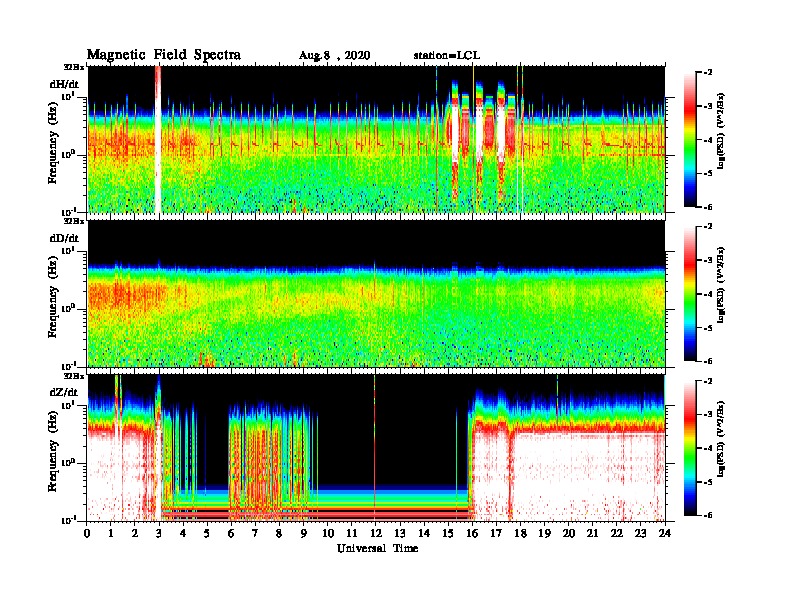Click the "8" hour tick label
The width and height of the screenshot is (792, 612).
click(x=279, y=533)
